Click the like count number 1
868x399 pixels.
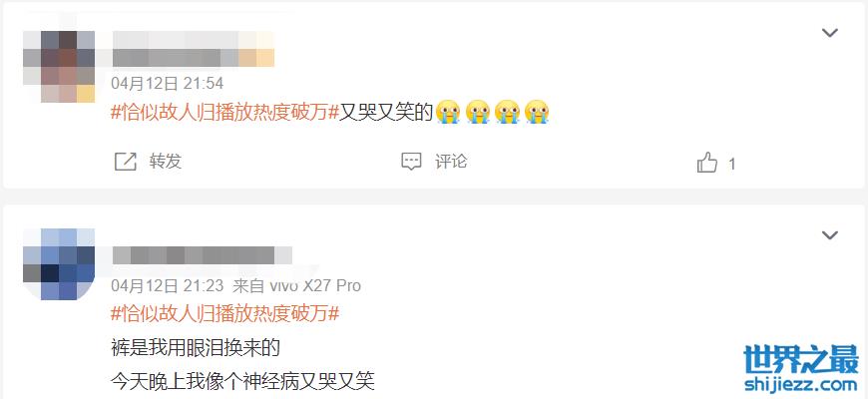732,164
